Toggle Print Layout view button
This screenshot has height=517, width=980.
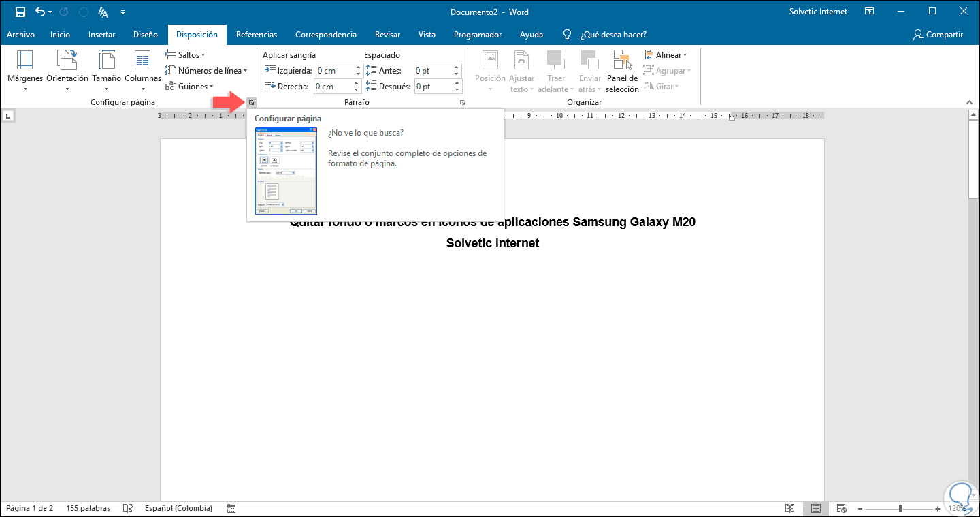pos(815,508)
